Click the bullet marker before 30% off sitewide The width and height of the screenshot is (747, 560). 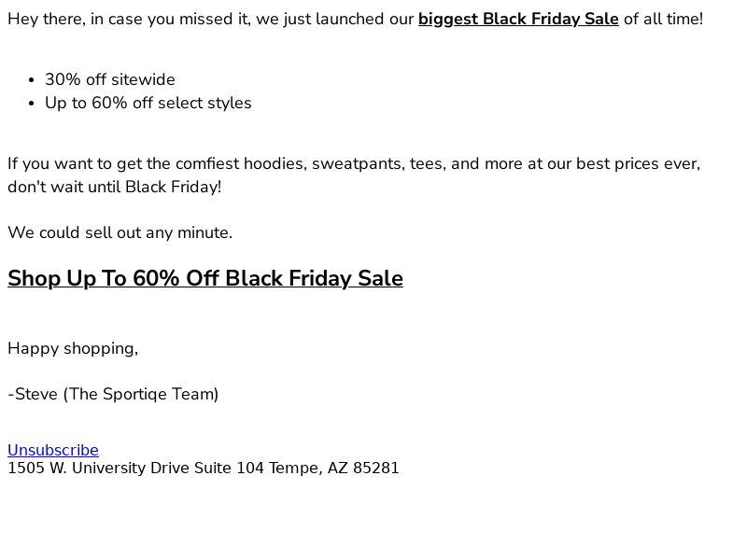[x=32, y=80]
